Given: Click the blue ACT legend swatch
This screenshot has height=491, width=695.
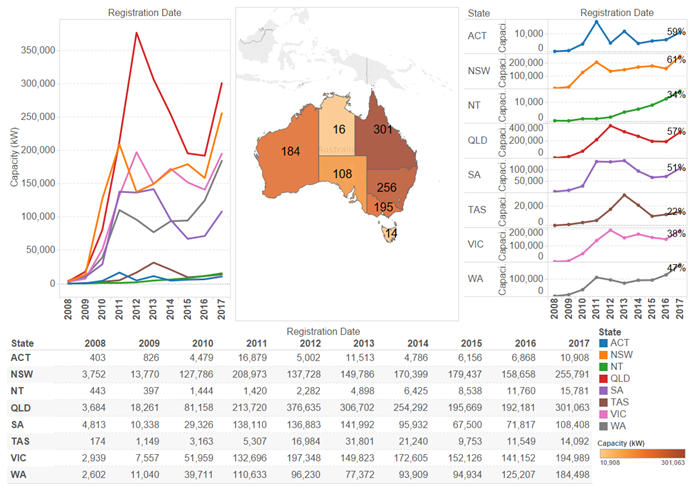Looking at the screenshot, I should click(601, 342).
